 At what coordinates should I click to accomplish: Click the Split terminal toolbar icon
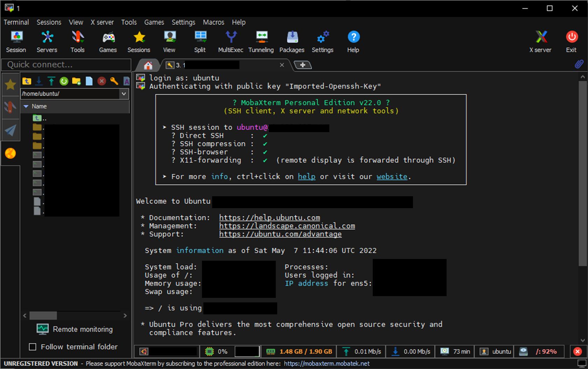(x=200, y=42)
